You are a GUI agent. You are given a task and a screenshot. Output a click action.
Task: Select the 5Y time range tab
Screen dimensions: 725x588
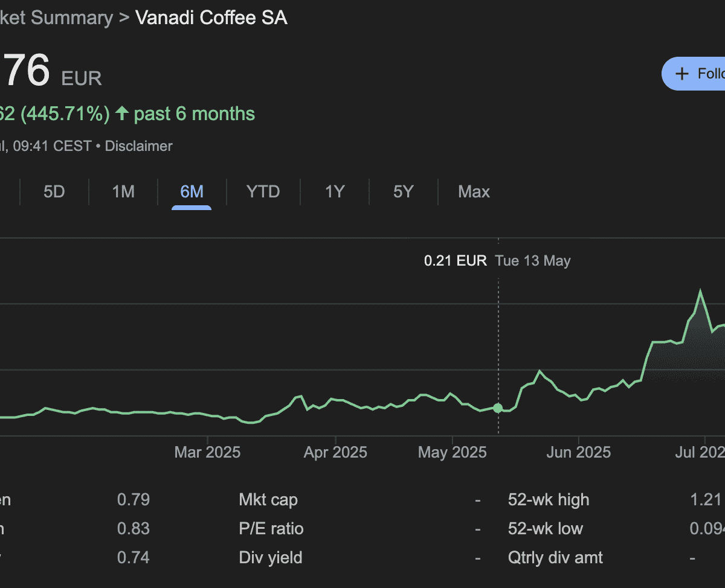[x=404, y=192]
